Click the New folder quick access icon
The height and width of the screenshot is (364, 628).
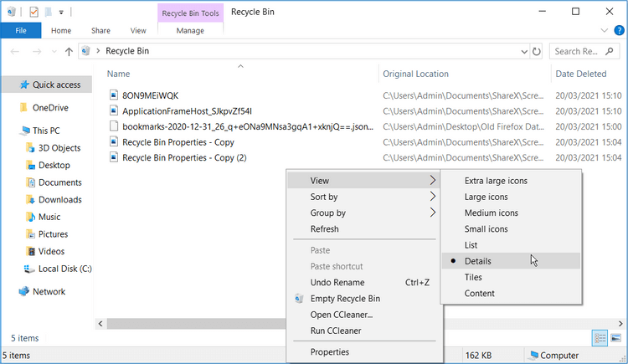point(48,12)
